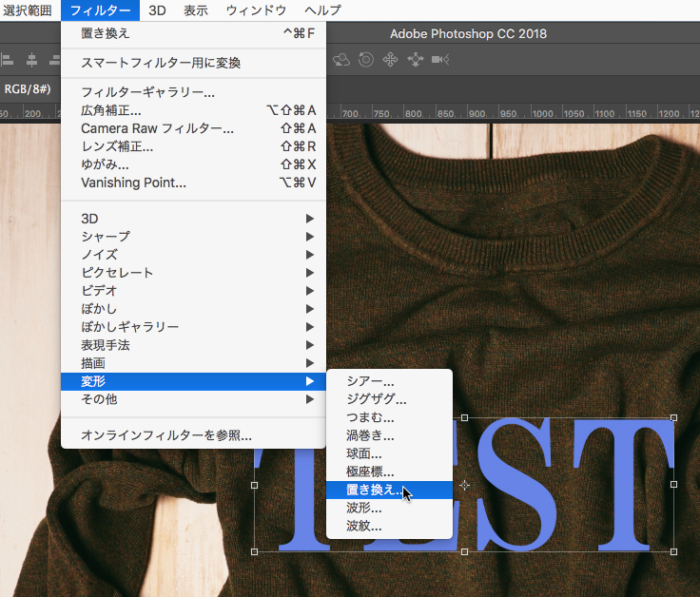Click the top-right transform handle

point(673,417)
